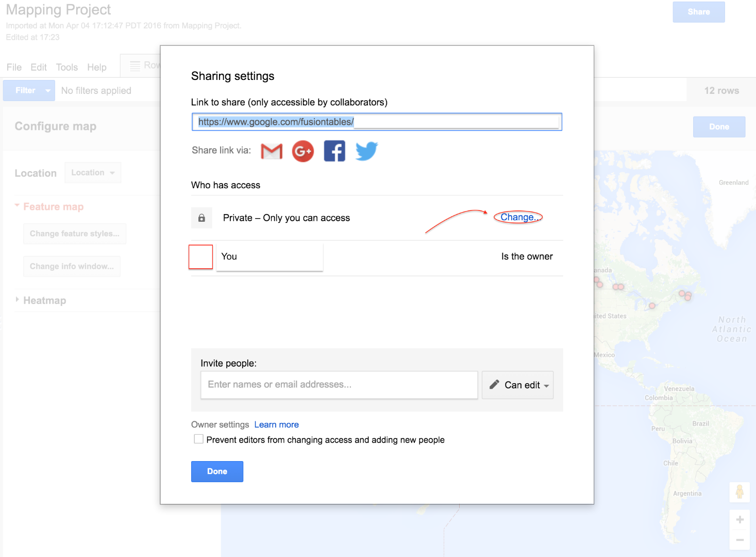Click the Street View pegman icon
The image size is (756, 557).
740,492
